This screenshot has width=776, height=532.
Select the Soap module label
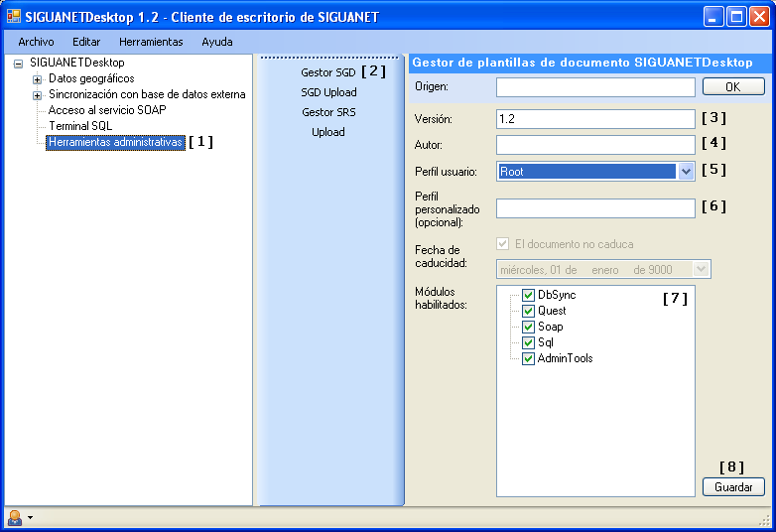pyautogui.click(x=551, y=327)
